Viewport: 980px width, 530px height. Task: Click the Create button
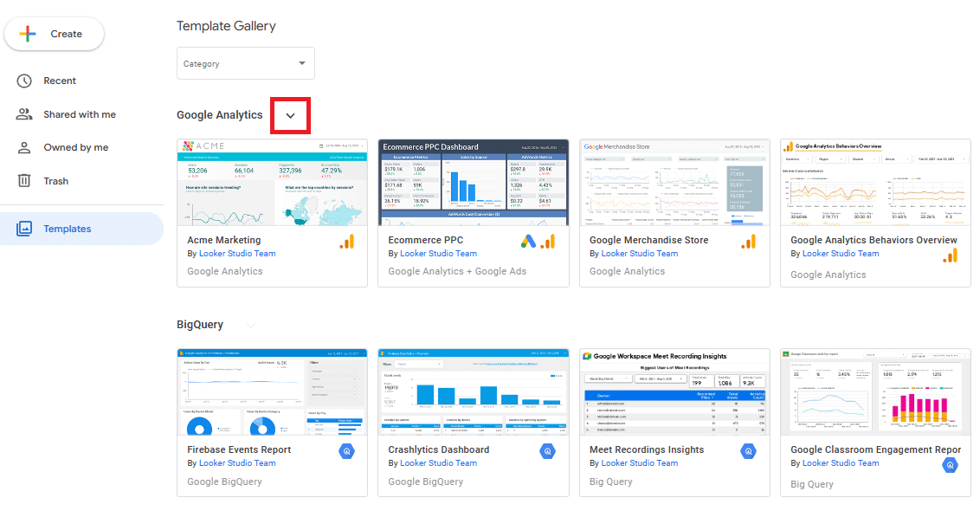(55, 34)
